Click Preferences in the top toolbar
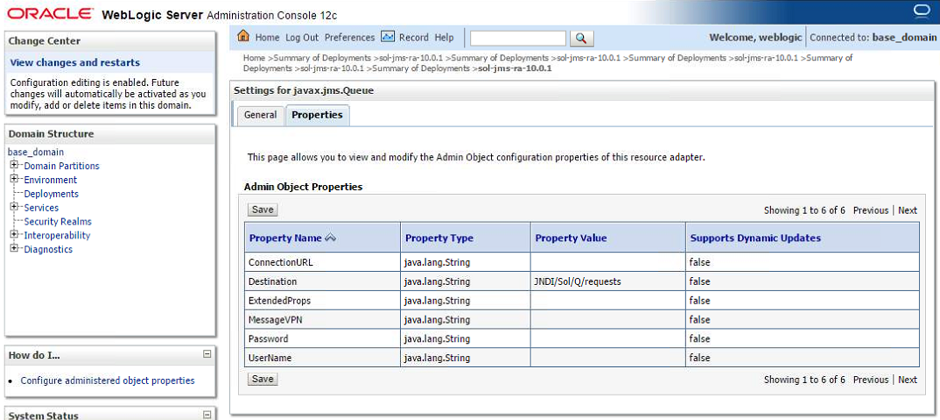The height and width of the screenshot is (420, 940). (349, 37)
